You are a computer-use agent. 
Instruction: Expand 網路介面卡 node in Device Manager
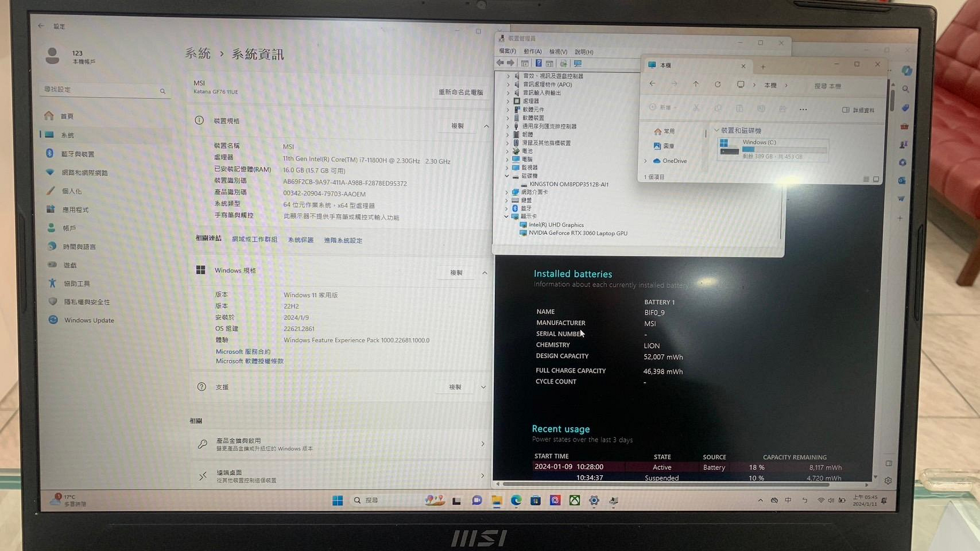(506, 192)
